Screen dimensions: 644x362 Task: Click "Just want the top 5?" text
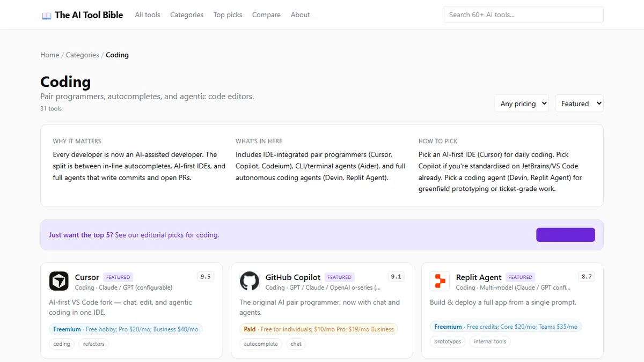click(x=80, y=235)
